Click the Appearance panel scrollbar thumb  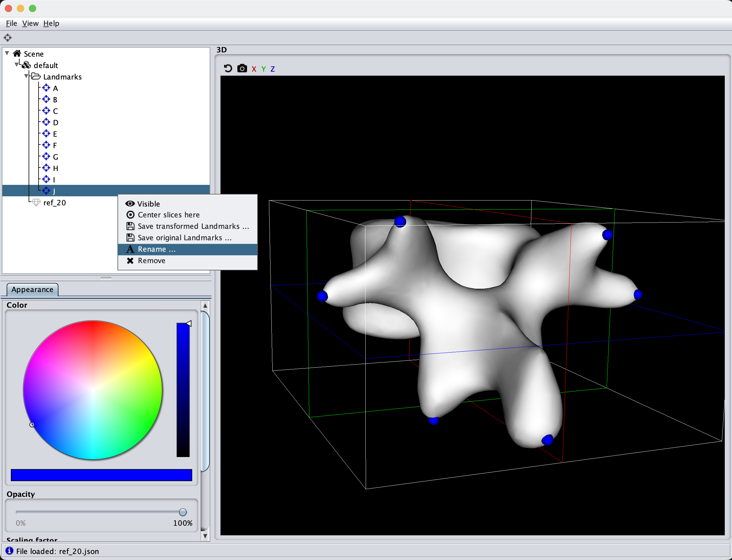(x=205, y=392)
